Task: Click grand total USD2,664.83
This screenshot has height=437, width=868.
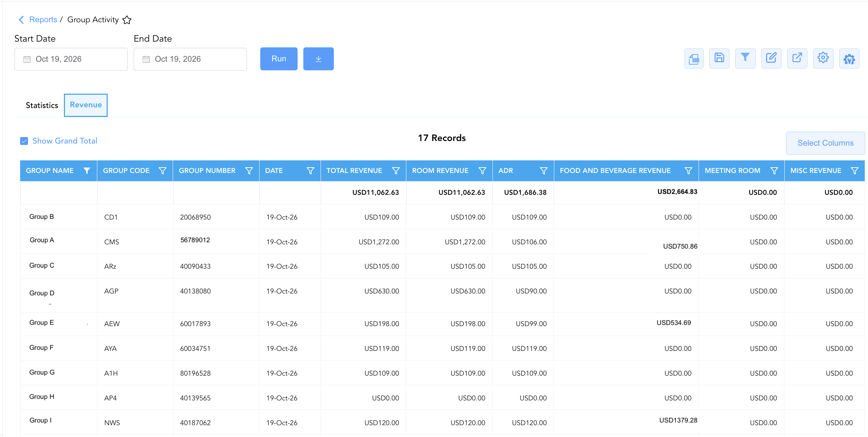Action: point(677,192)
